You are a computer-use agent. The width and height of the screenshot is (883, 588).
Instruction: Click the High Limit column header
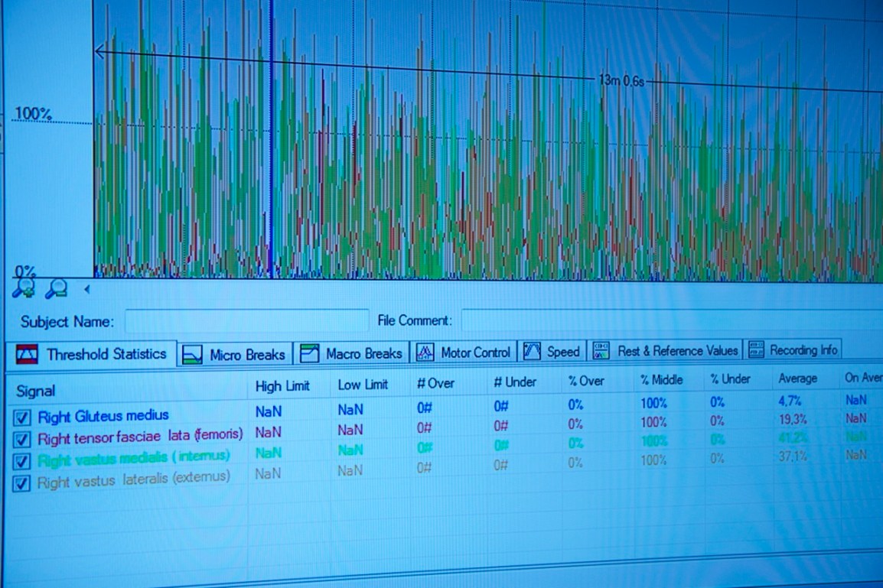[283, 386]
